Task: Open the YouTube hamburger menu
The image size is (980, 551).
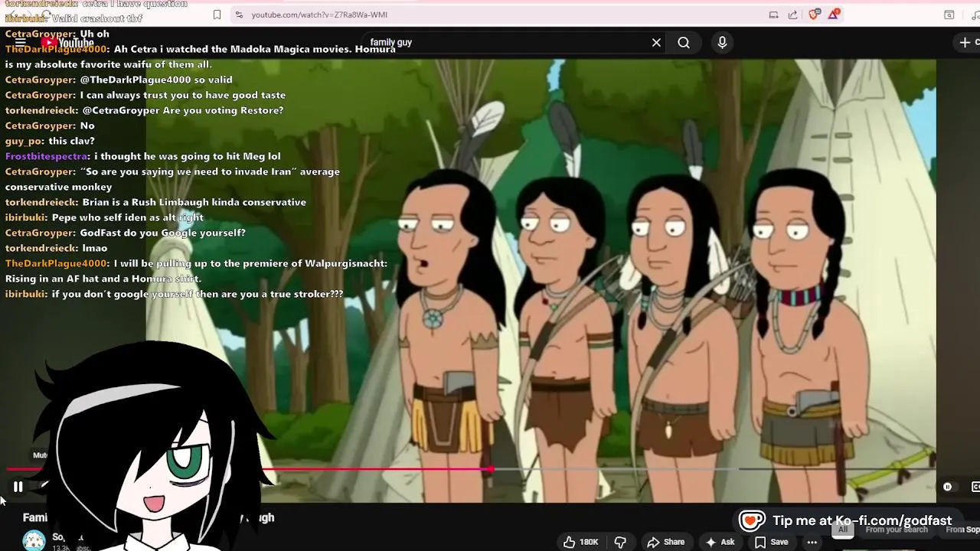Action: tap(21, 43)
